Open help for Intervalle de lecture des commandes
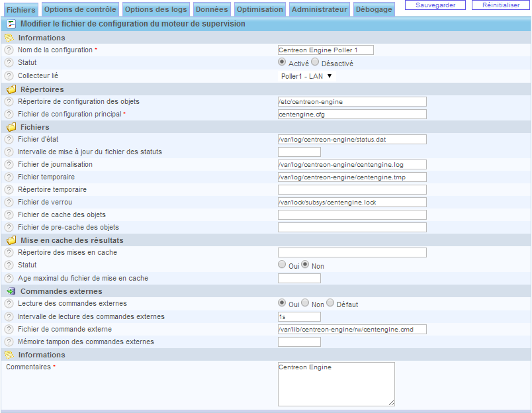532x413 pixels. point(9,316)
